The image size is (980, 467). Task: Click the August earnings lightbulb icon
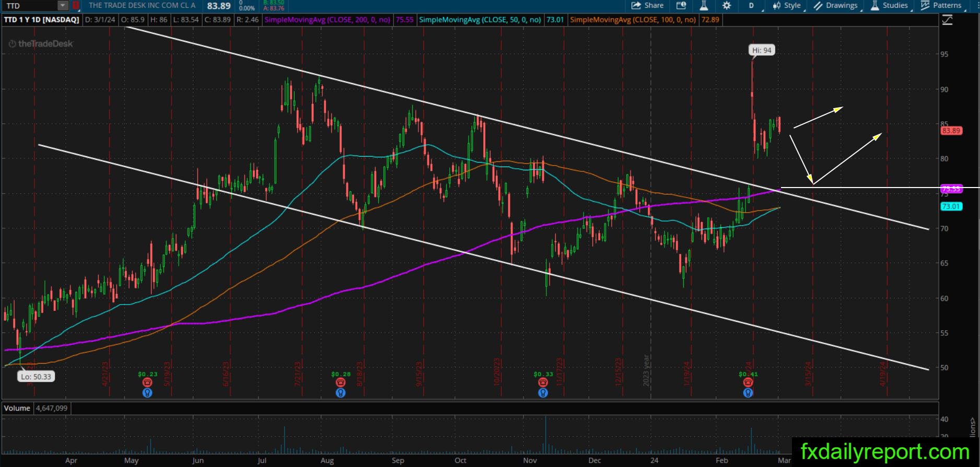(x=341, y=393)
